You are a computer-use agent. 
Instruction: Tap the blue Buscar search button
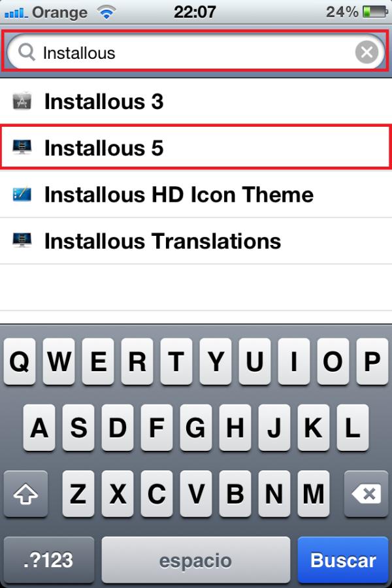pyautogui.click(x=343, y=560)
